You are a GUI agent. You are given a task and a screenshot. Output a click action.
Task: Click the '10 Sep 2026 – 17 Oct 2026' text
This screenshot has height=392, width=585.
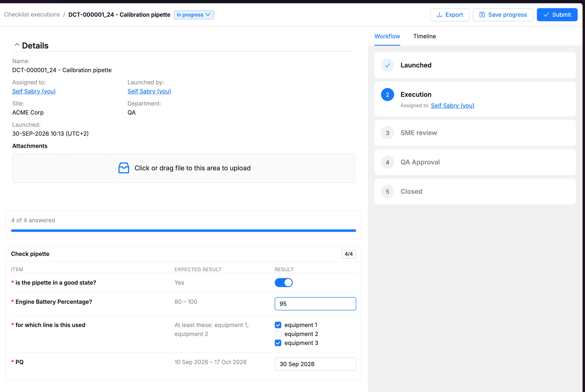(211, 362)
